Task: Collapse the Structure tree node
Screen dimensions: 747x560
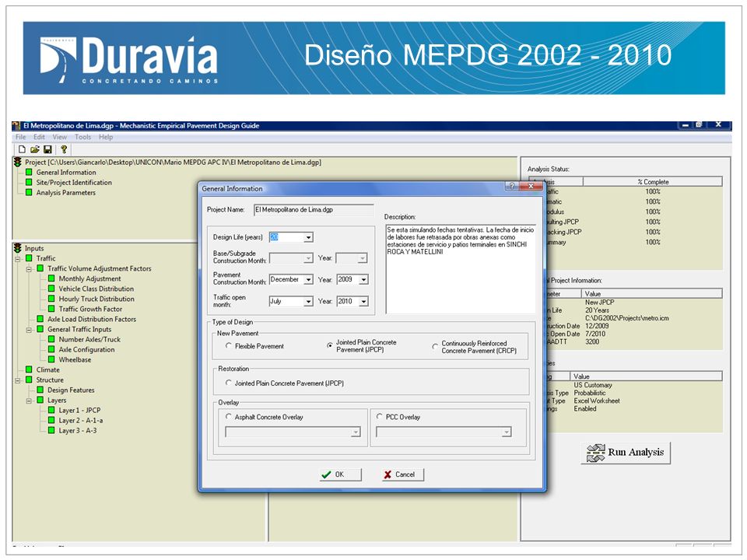Action: point(18,380)
